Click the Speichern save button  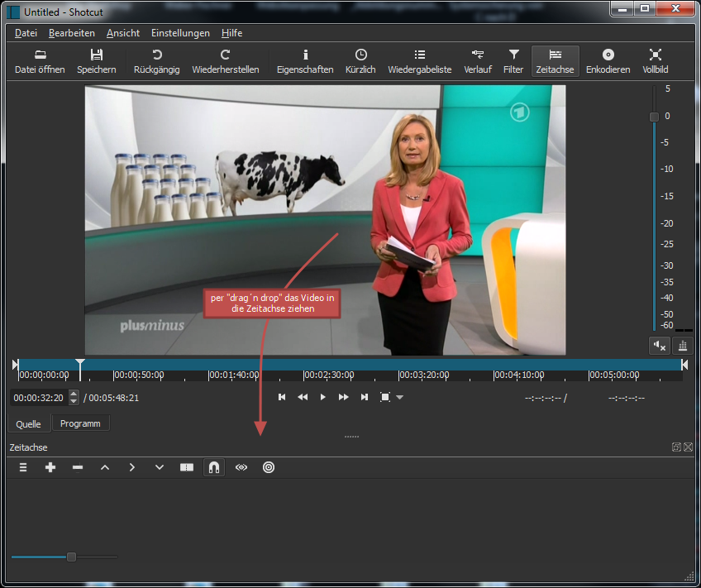[x=97, y=60]
